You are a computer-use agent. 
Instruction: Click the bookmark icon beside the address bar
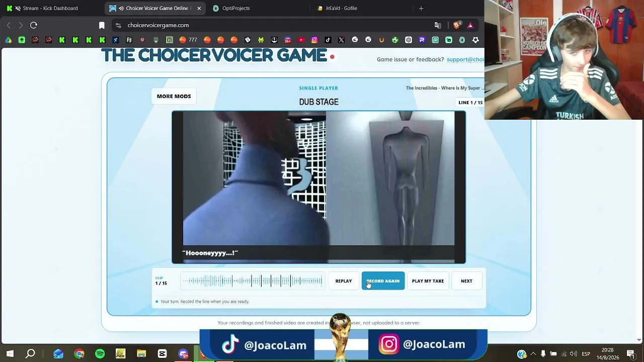(102, 25)
